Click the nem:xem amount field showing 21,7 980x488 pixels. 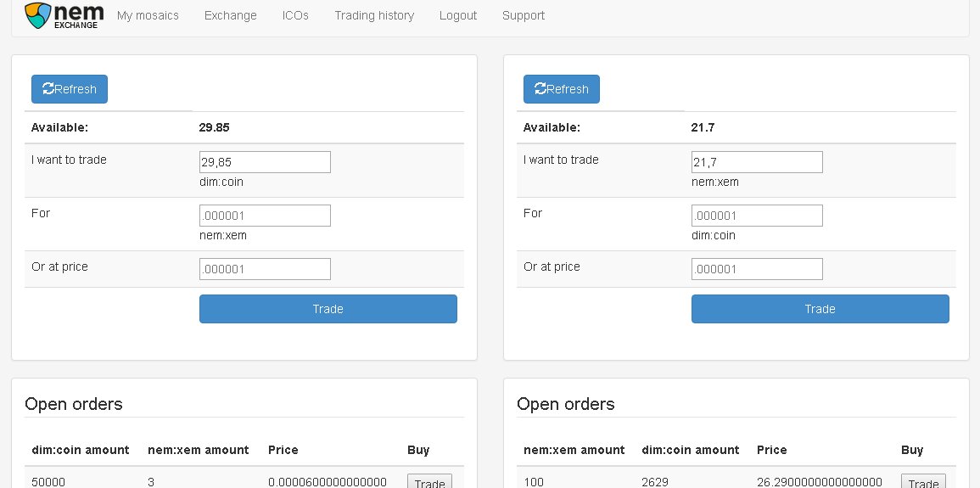tap(757, 162)
